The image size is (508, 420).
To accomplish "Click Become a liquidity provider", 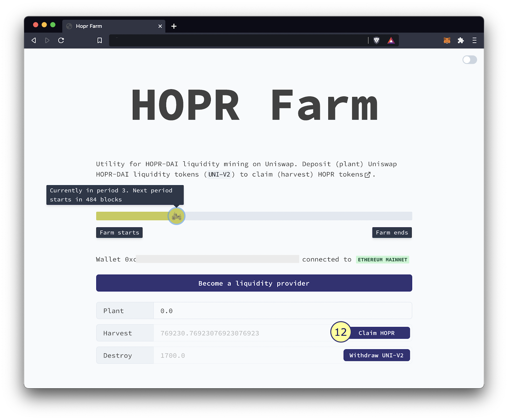I will 254,283.
